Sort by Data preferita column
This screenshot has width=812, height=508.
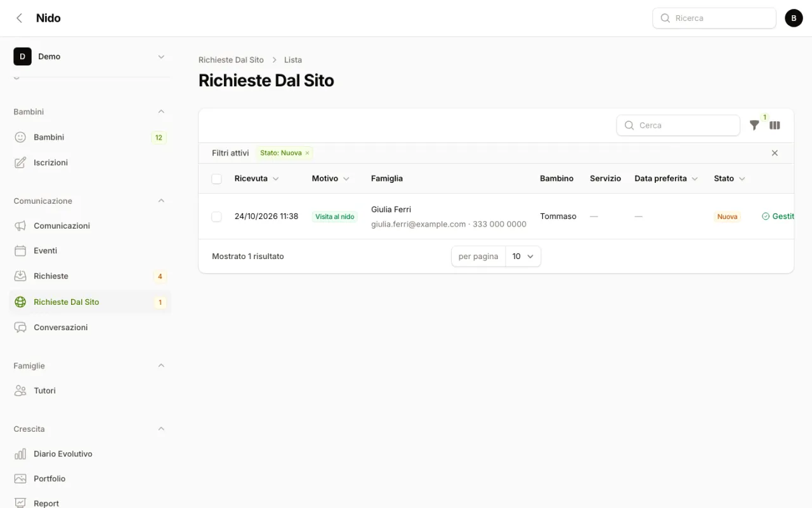[x=666, y=178]
